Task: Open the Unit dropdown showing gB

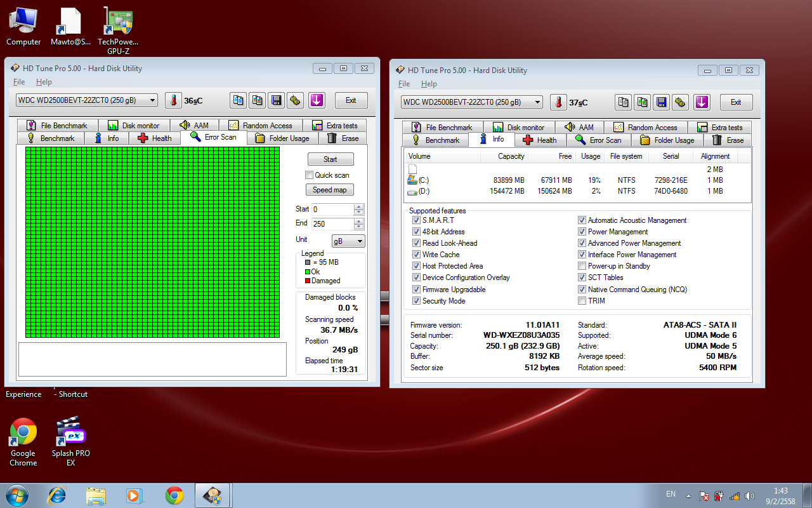Action: (348, 241)
